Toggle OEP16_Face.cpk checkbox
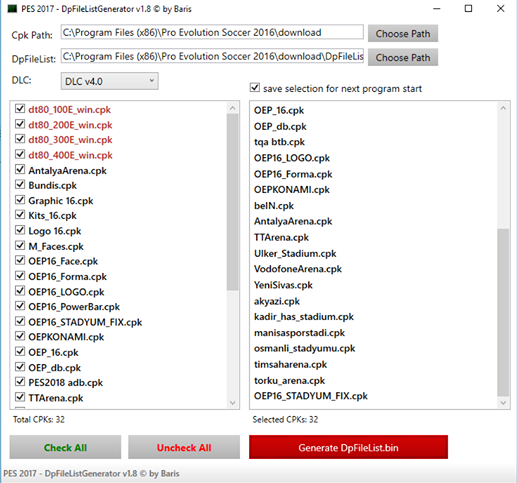This screenshot has height=483, width=517. [x=20, y=261]
